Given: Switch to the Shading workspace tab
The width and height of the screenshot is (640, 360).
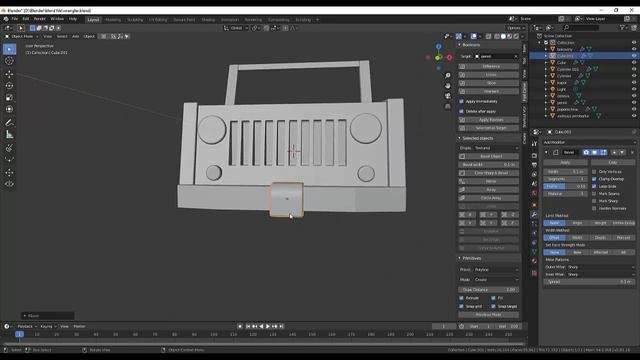Looking at the screenshot, I should click(x=208, y=20).
